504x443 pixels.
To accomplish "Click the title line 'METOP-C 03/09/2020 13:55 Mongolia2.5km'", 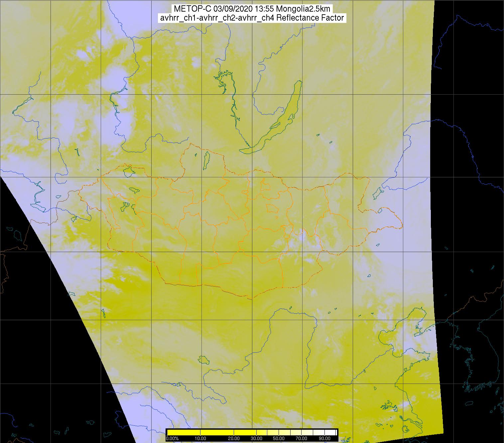I will point(252,9).
